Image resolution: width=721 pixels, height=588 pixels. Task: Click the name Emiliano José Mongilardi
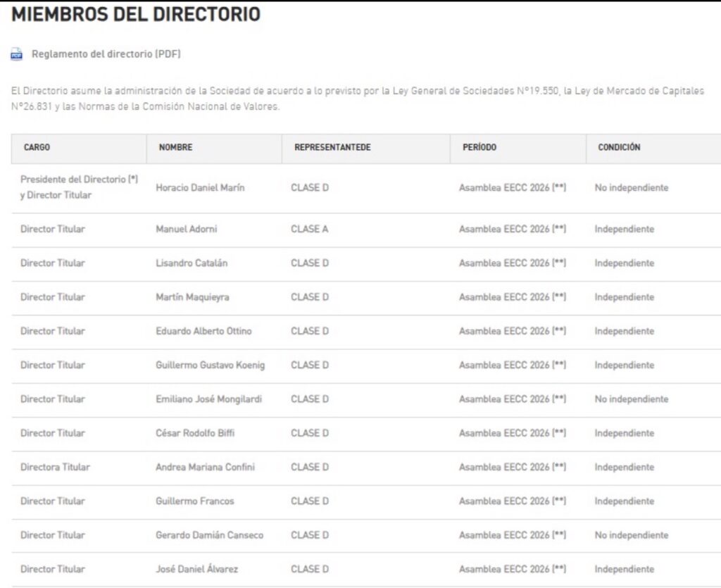(208, 399)
